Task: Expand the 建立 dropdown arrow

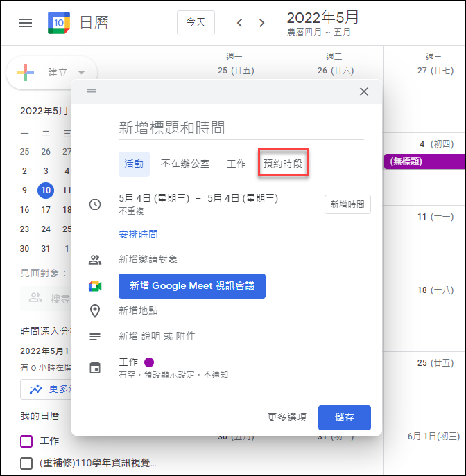Action: [x=81, y=73]
